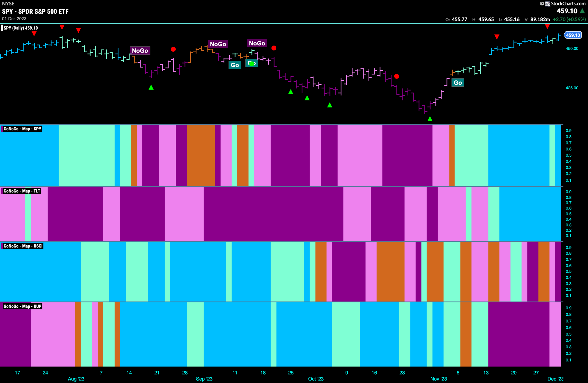This screenshot has height=383, width=588.
Task: Select the GoNoGo - Map - UUP panel label
Action: 22,306
